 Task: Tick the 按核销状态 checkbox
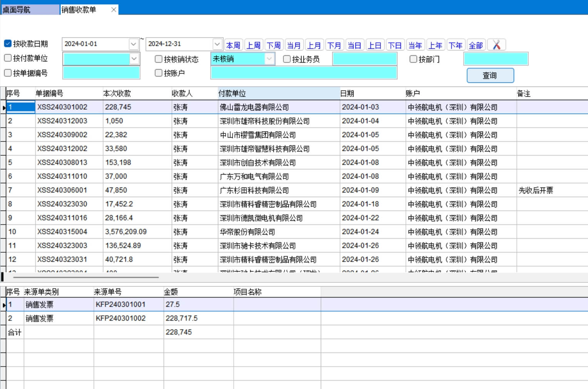click(x=158, y=59)
